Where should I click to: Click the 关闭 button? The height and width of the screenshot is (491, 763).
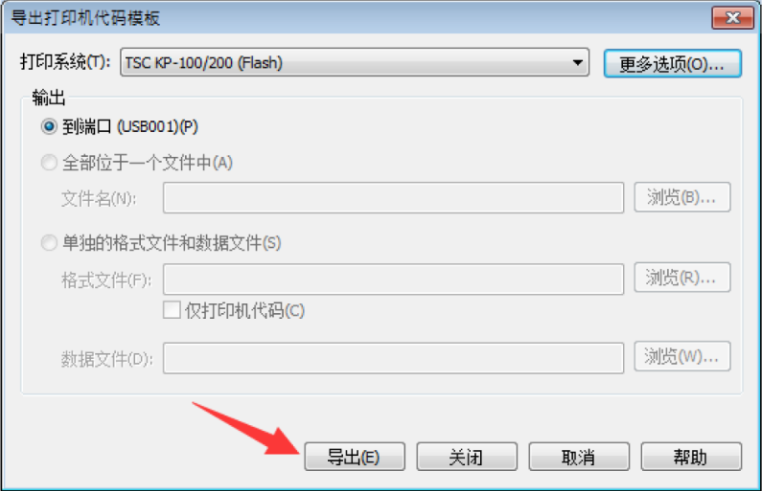tap(467, 456)
